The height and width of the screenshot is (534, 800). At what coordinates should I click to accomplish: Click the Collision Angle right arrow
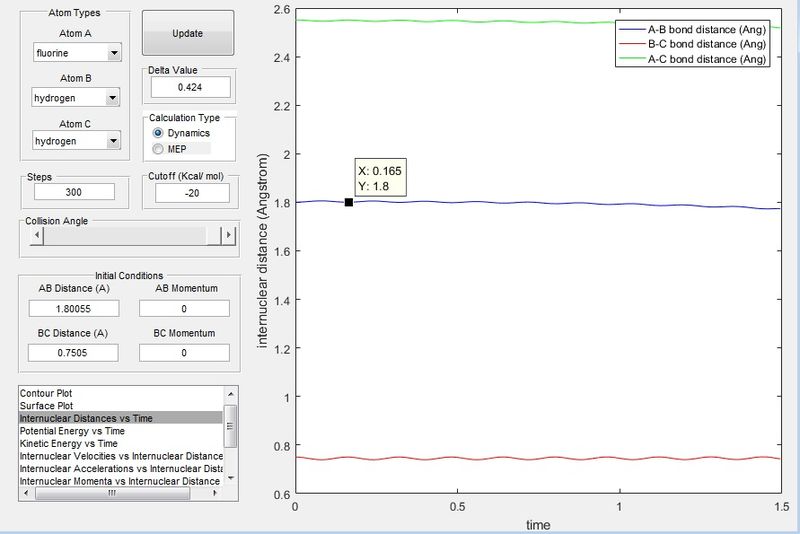point(229,235)
